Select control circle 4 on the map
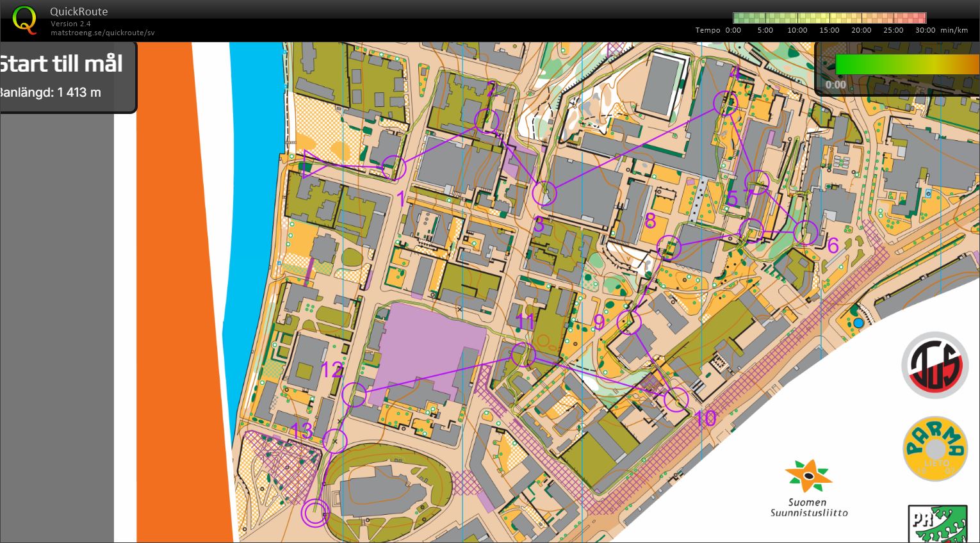 (726, 103)
